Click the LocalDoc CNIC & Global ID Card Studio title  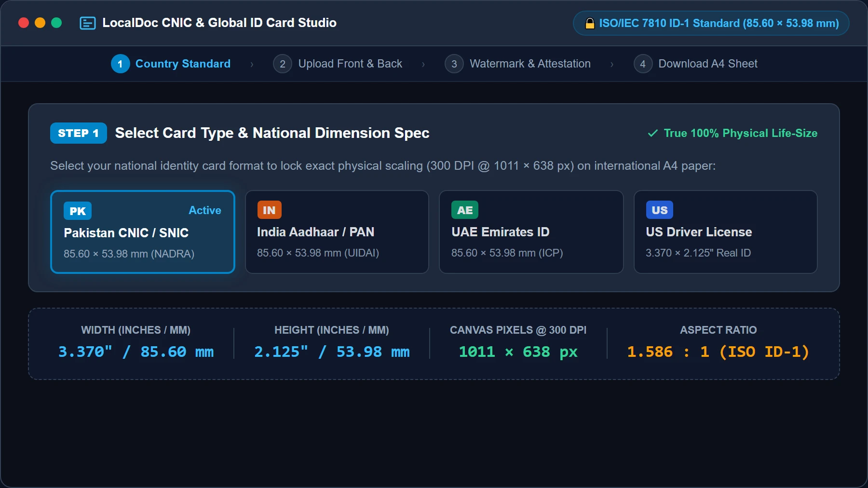coord(219,23)
